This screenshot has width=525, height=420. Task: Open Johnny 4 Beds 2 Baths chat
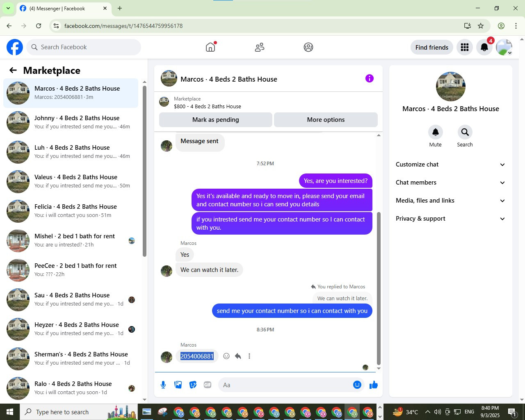(71, 122)
